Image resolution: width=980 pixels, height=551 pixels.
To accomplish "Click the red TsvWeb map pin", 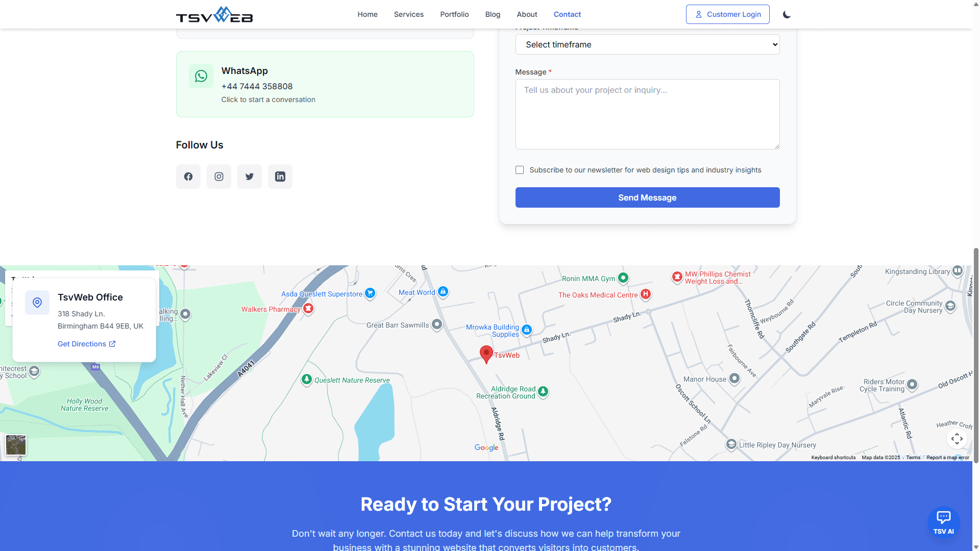I will click(x=486, y=353).
